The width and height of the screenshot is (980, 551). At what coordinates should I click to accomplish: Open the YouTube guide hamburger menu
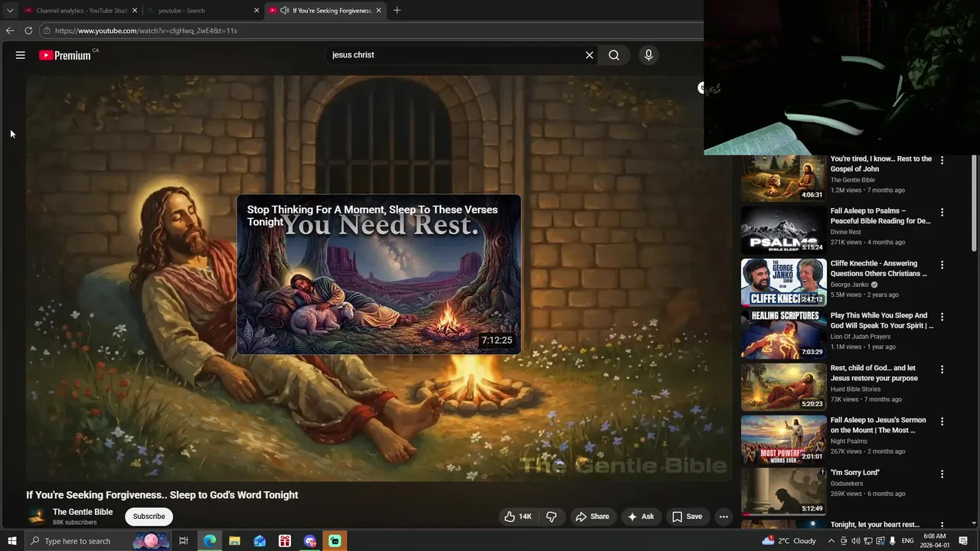(21, 55)
